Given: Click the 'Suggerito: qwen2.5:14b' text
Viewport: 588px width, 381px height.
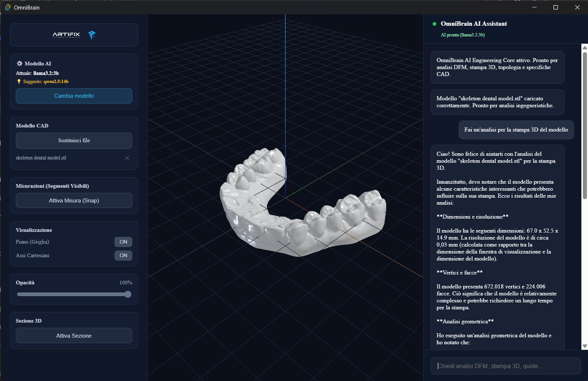Looking at the screenshot, I should click(46, 82).
